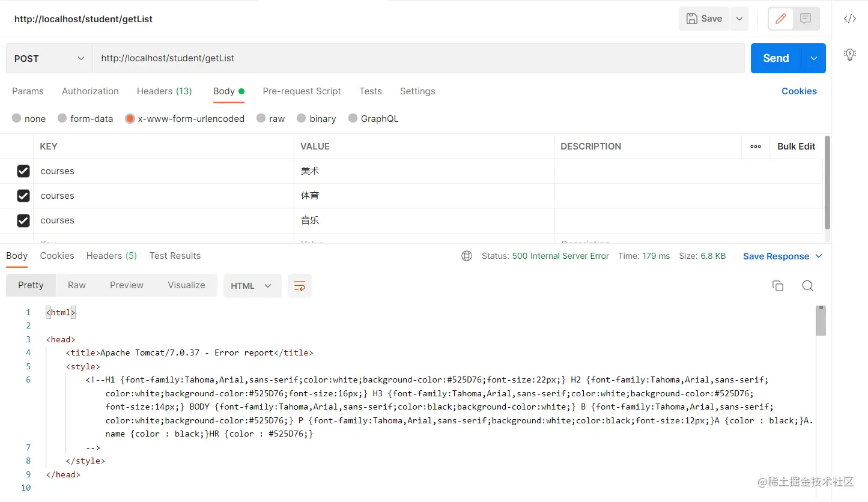Click the lightbulb info icon
Viewport: 868px width, 502px height.
click(x=849, y=55)
